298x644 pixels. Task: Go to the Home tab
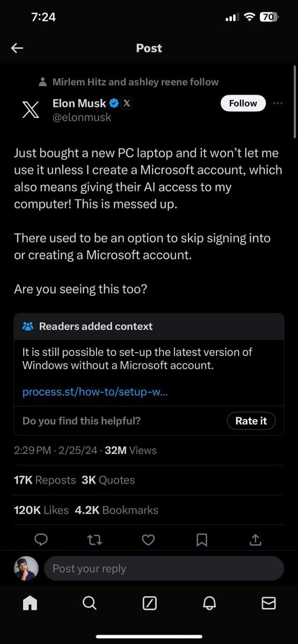[30, 603]
